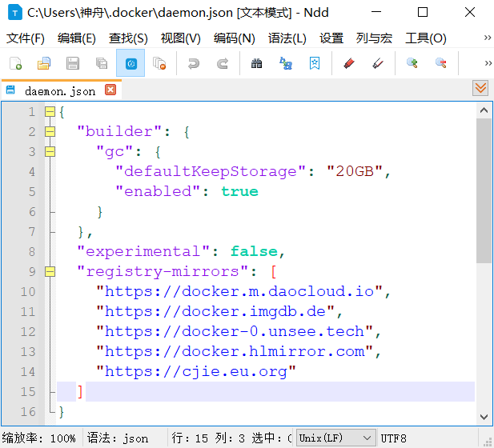
Task: Click the UTF8 encoding status entry
Action: [x=393, y=438]
